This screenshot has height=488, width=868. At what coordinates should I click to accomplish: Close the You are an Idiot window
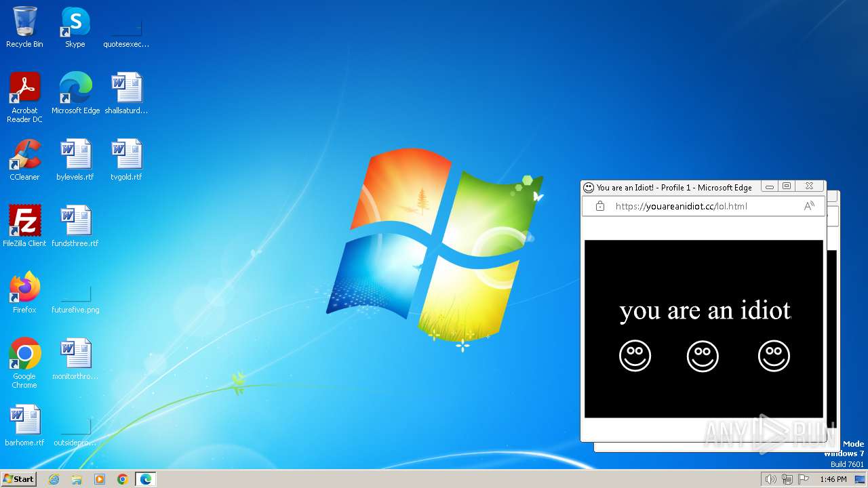[809, 186]
